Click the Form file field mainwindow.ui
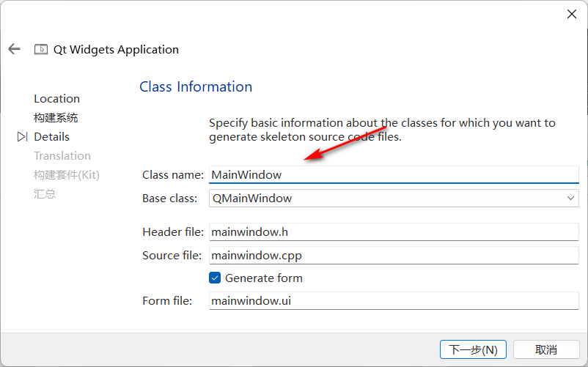Viewport: 588px width, 367px height. tap(394, 301)
